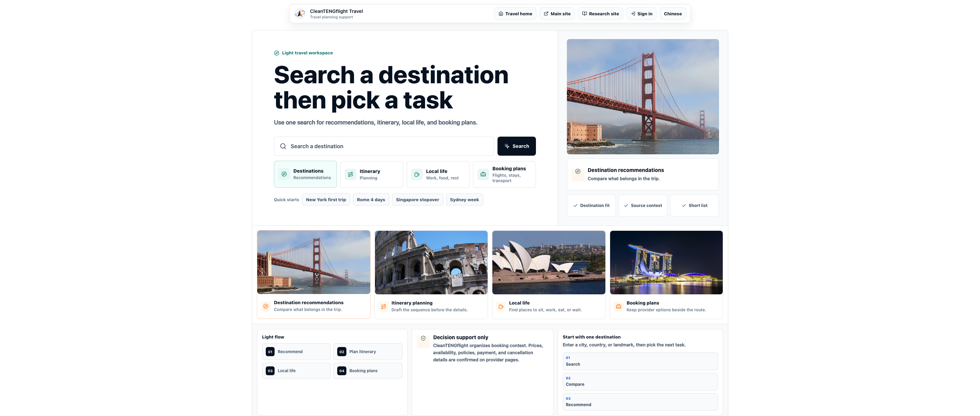
Task: Click the Quick starts label
Action: [286, 200]
